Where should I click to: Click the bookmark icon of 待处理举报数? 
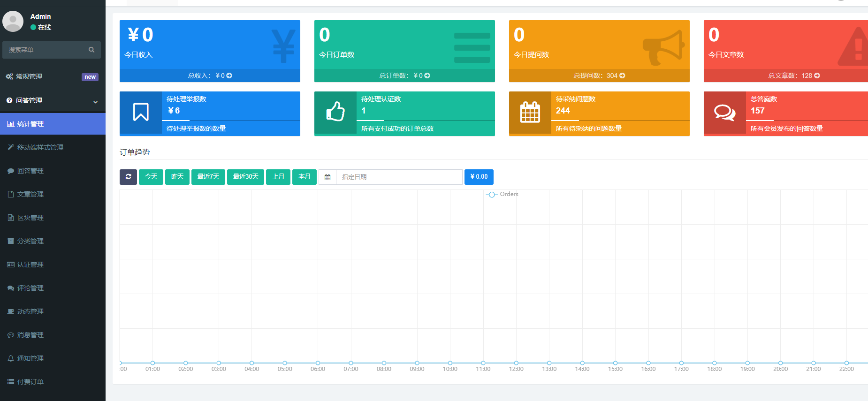[141, 112]
